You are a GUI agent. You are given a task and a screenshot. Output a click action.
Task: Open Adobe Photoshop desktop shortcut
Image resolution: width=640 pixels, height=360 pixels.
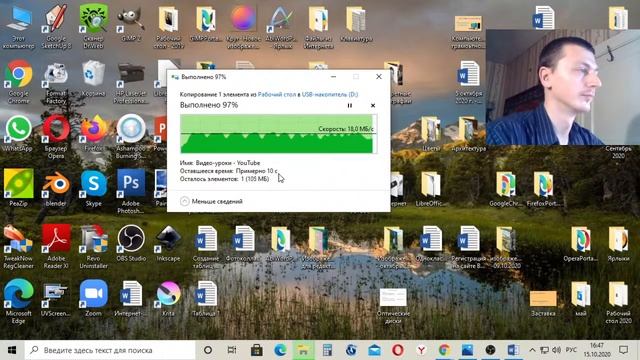point(131,191)
